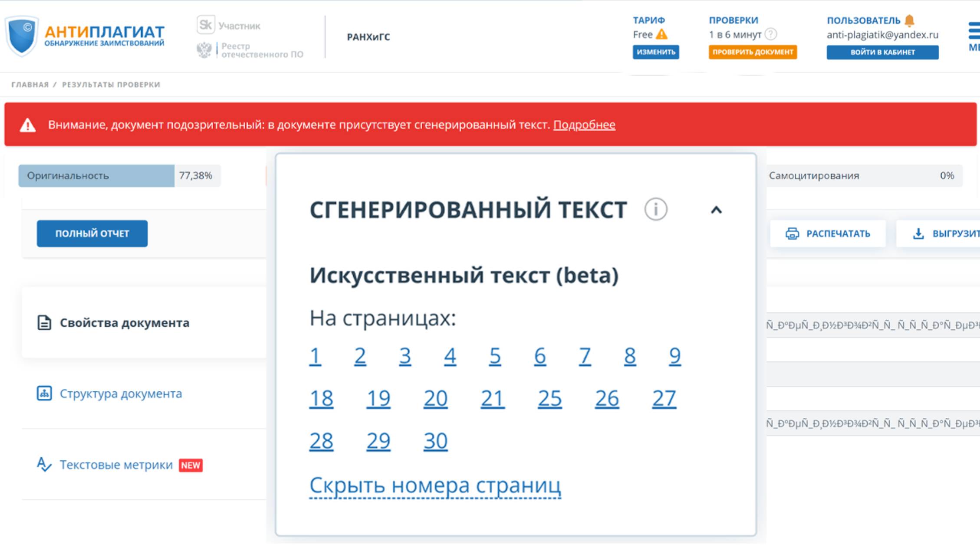980x551 pixels.
Task: Collapse the generated text panel chevron
Action: coord(716,210)
